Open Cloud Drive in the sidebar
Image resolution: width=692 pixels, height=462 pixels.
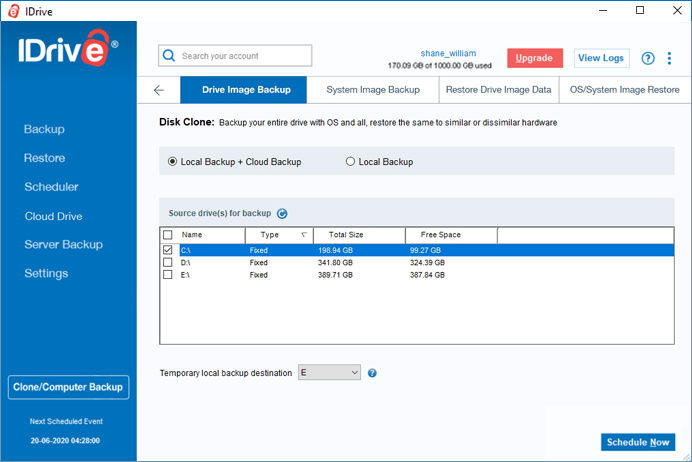(x=53, y=216)
